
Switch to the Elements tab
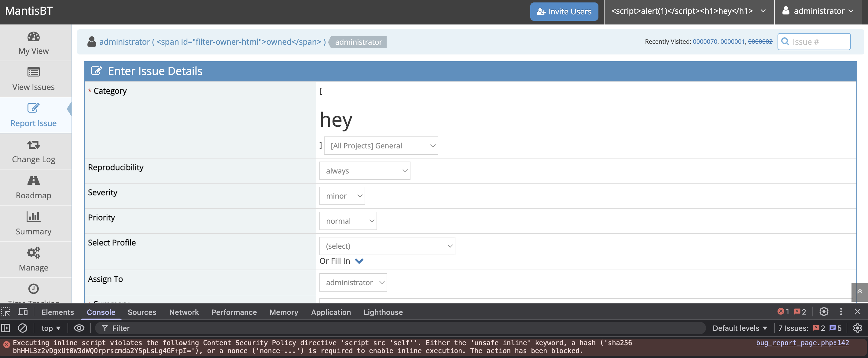pos(58,312)
